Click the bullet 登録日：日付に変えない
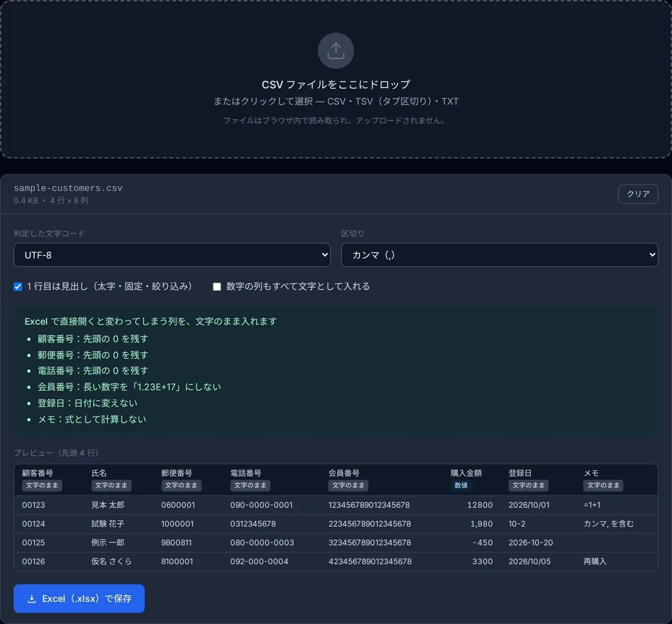672x624 pixels. [x=87, y=403]
